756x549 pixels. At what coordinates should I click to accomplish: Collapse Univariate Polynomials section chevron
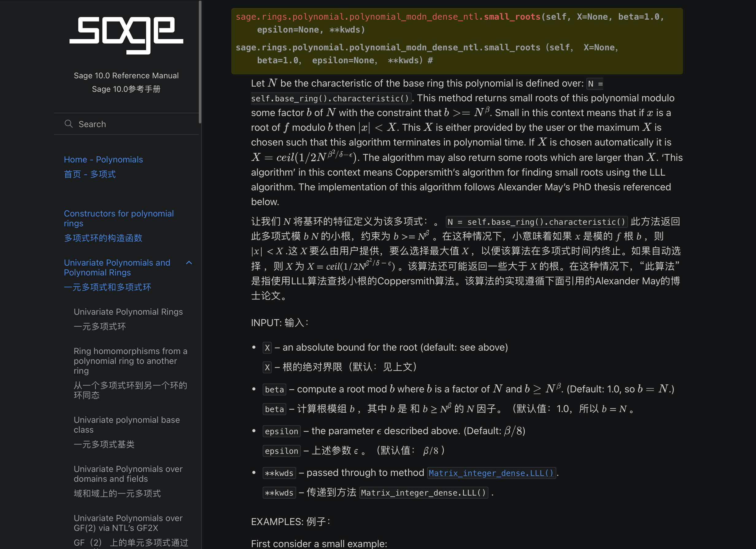[x=189, y=263]
